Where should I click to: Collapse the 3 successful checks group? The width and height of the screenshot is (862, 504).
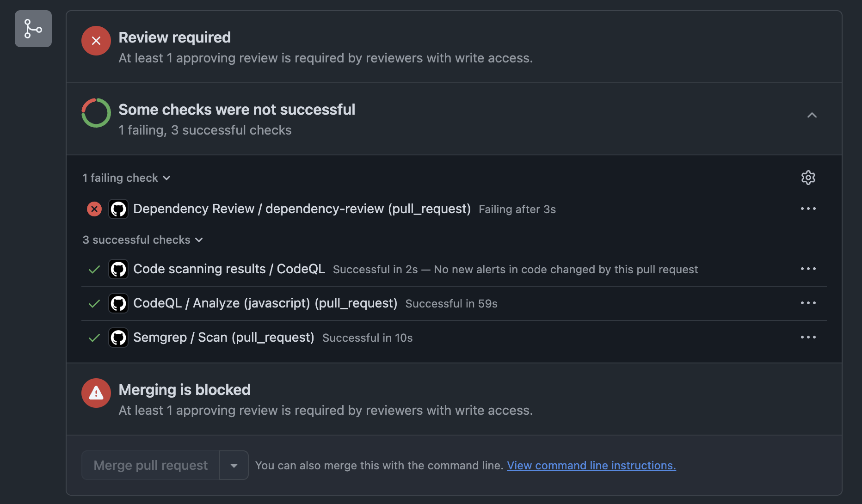[x=142, y=240]
